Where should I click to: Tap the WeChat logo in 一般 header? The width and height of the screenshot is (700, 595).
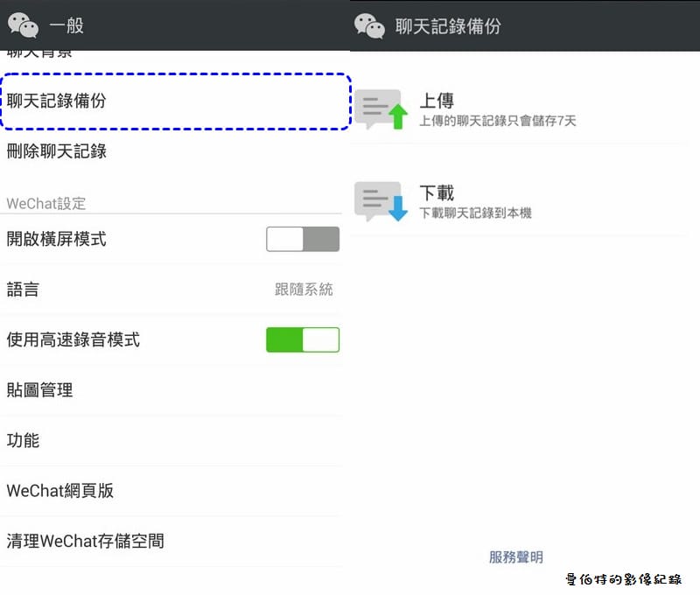click(24, 25)
